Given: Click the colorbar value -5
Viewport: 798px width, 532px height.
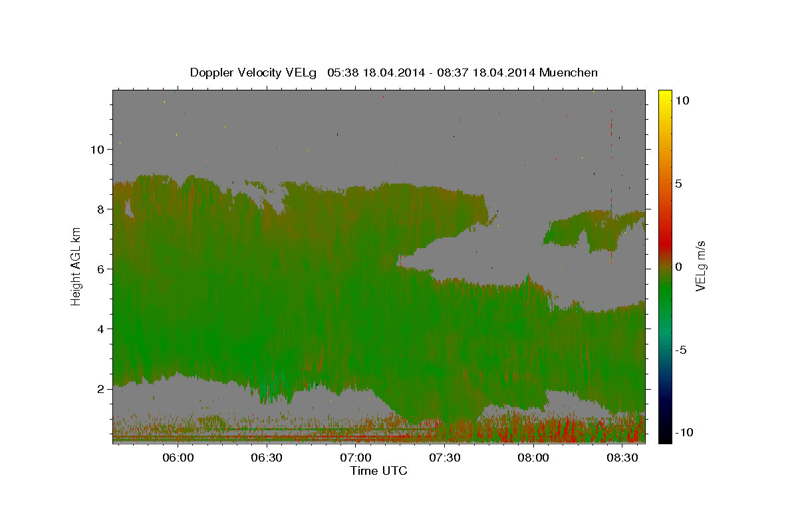Looking at the screenshot, I should (x=681, y=350).
